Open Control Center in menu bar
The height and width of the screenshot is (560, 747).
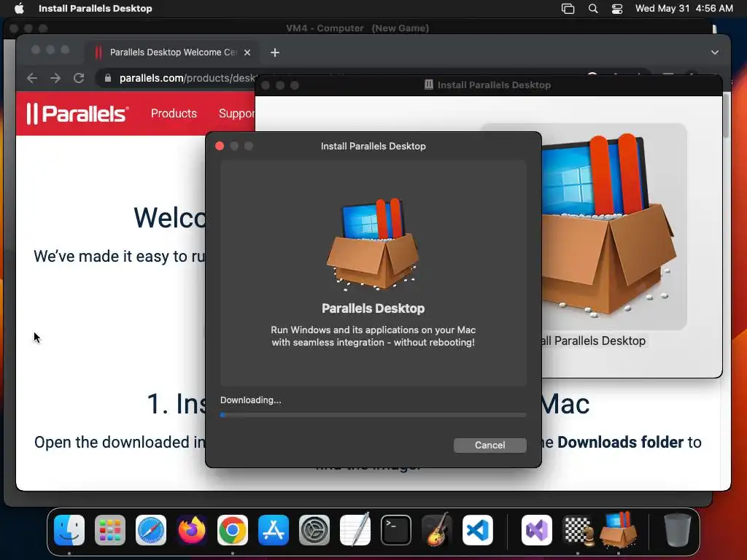(x=617, y=9)
